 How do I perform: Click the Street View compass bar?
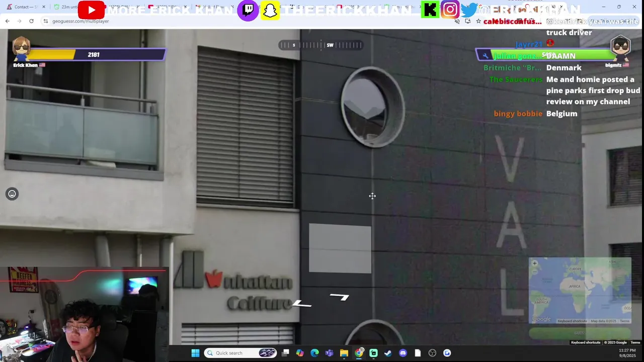320,45
